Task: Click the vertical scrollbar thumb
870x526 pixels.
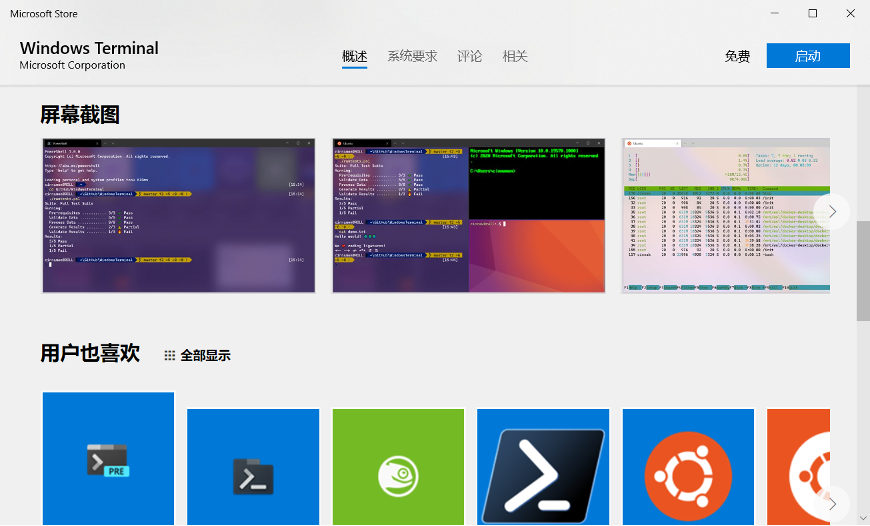Action: click(863, 271)
